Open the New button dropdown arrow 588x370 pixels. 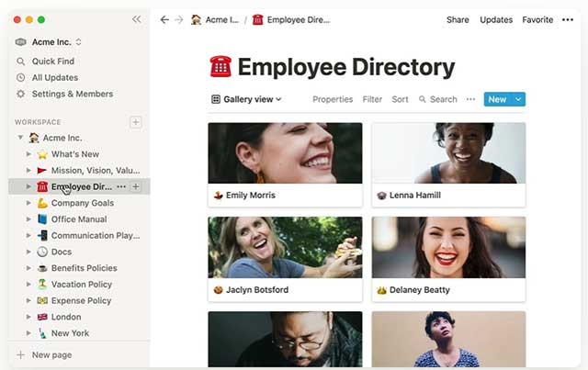[x=518, y=99]
